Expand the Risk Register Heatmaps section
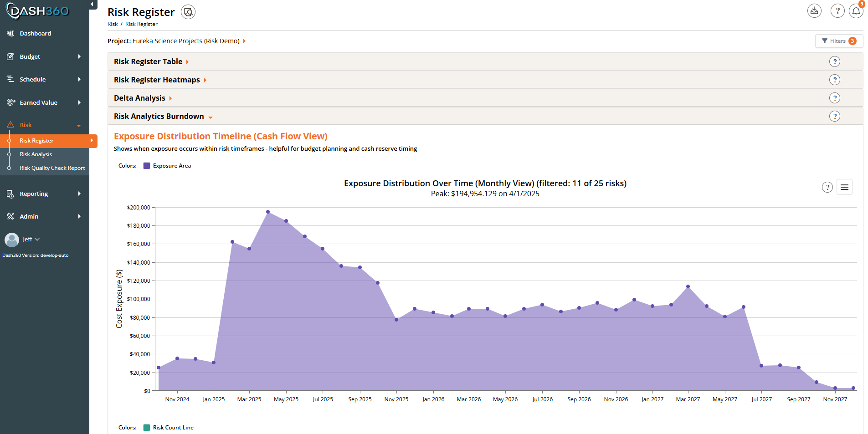This screenshot has width=868, height=434. [160, 80]
